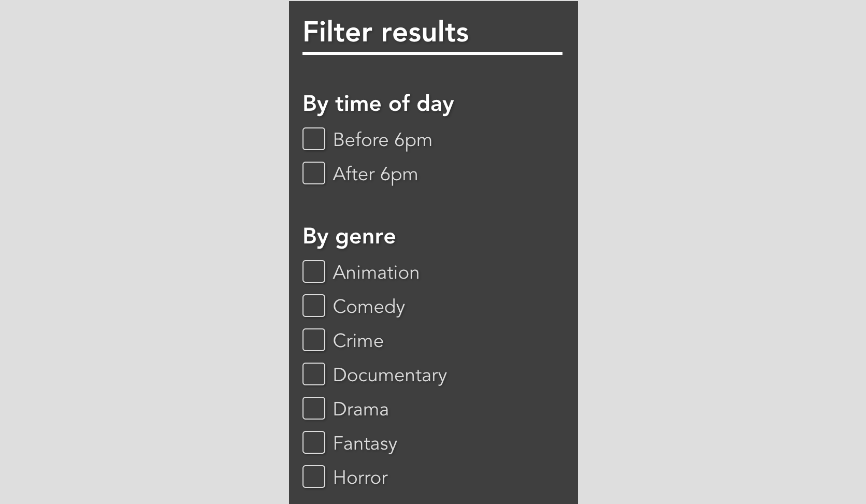
Task: Click the "Documentary" label text
Action: (x=389, y=375)
